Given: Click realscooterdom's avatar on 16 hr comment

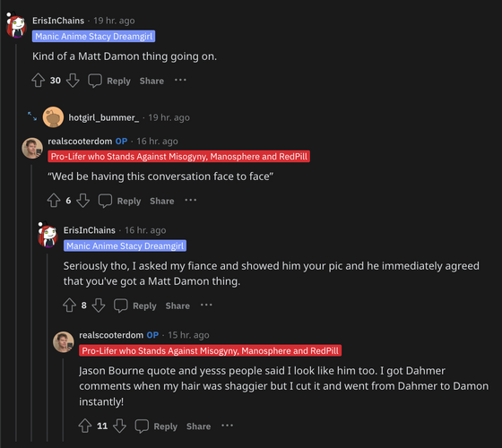Looking at the screenshot, I should point(32,148).
